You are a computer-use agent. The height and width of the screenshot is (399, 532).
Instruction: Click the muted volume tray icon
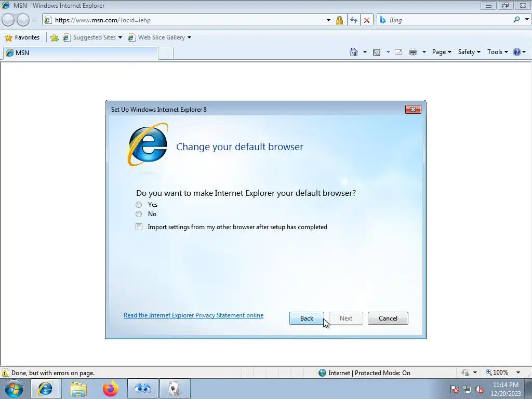pyautogui.click(x=480, y=389)
